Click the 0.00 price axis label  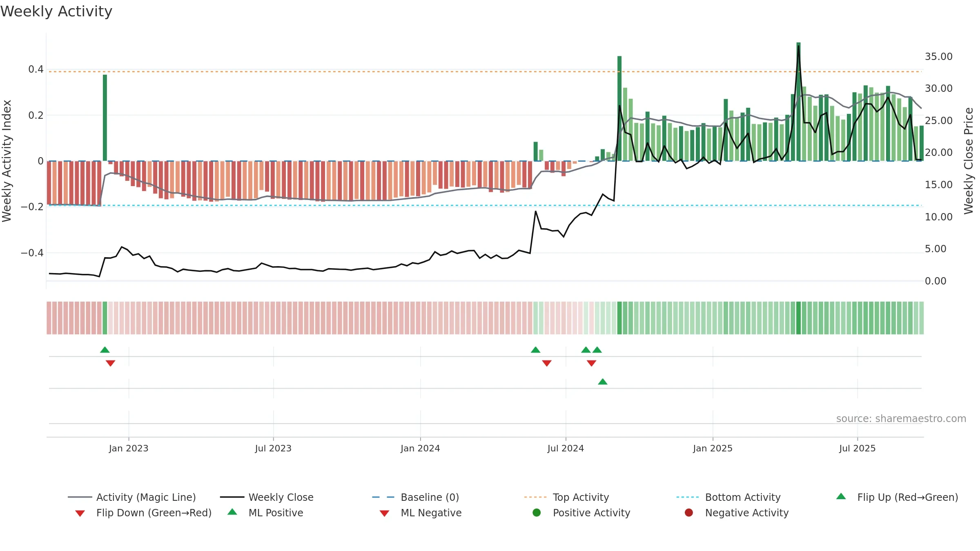(x=935, y=281)
